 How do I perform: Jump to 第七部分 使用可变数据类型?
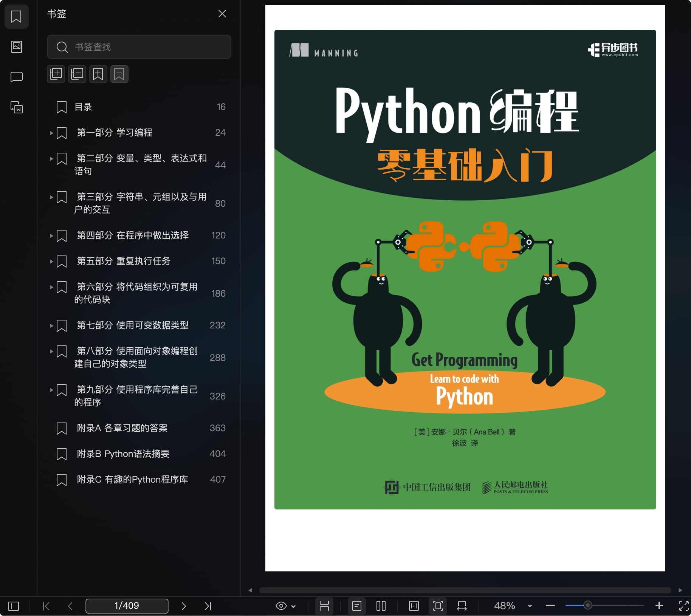coord(133,325)
